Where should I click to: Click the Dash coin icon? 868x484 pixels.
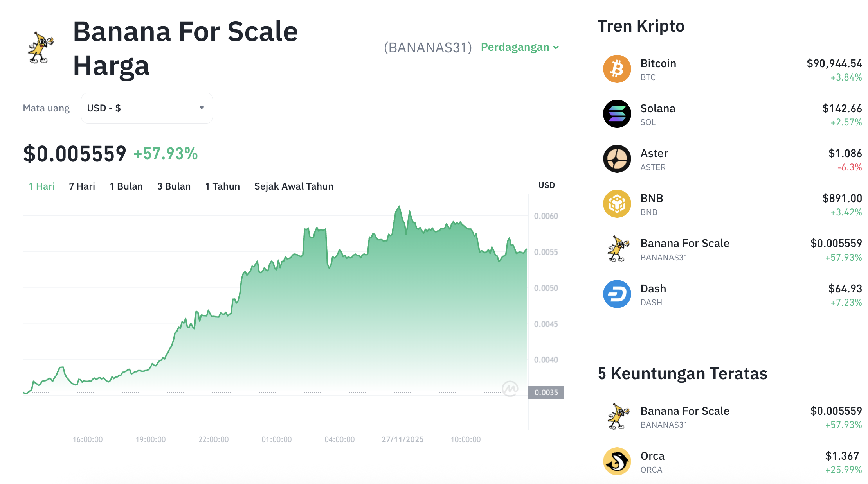[617, 294]
